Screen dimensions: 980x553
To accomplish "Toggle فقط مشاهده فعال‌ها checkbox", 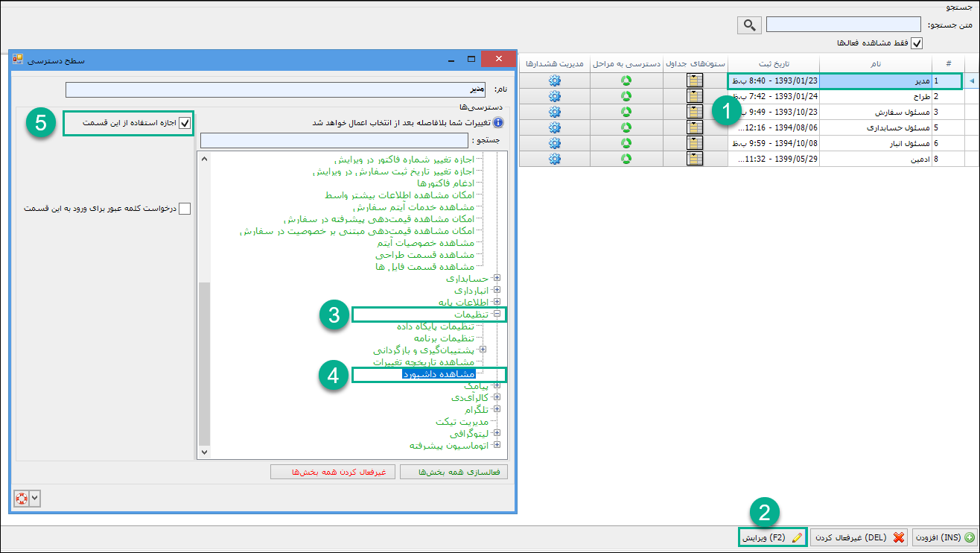I will [917, 43].
